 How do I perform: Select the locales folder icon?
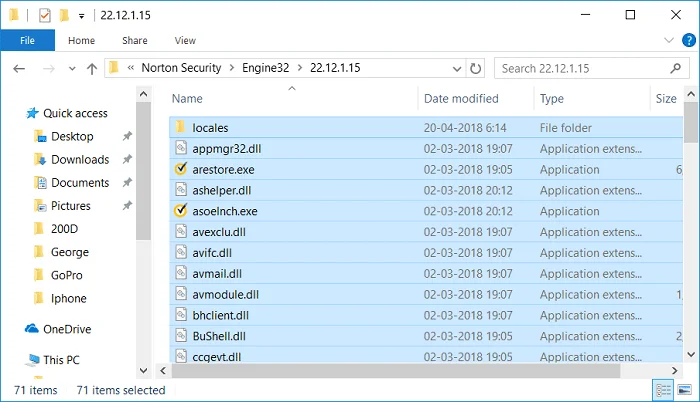coord(180,127)
